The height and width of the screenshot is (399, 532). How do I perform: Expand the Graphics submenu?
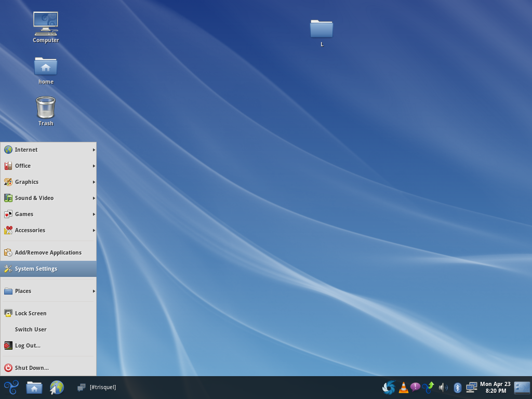(48, 182)
